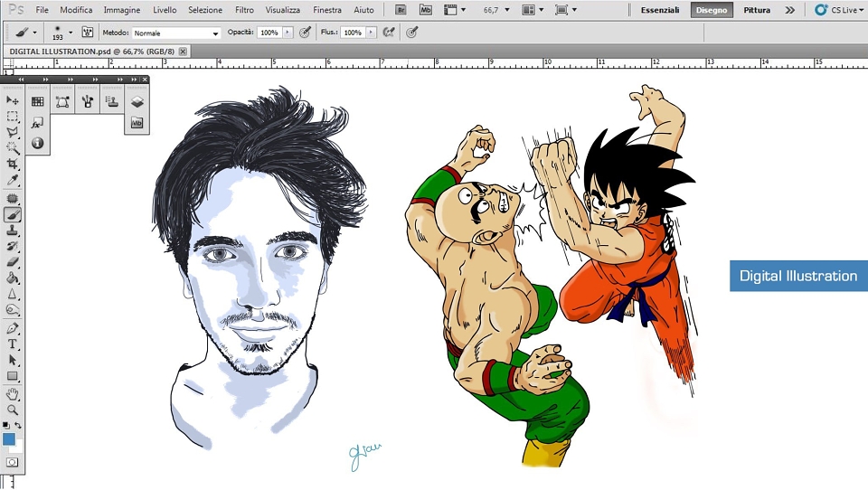Select the Path Selection tool

pyautogui.click(x=12, y=361)
